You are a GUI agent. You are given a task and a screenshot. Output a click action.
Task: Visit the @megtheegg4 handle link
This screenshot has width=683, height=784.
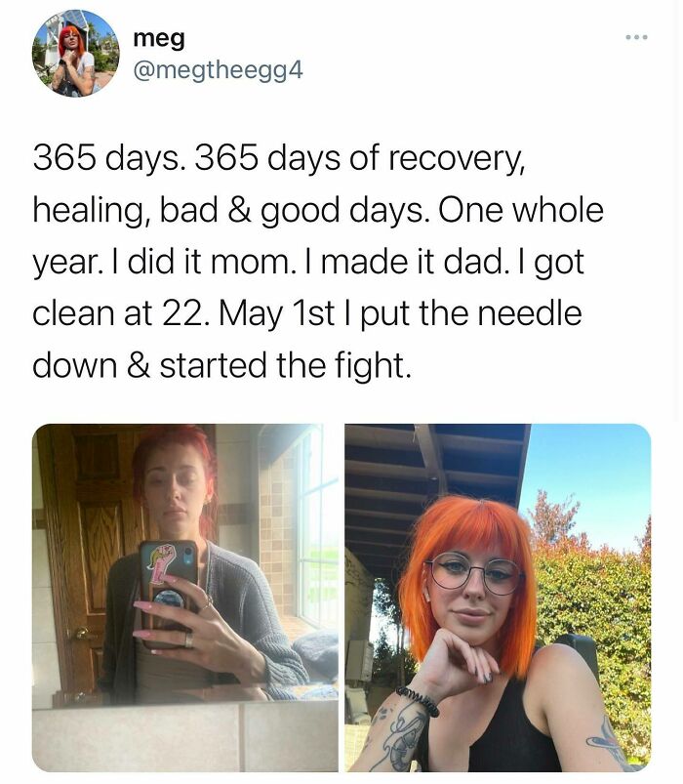tap(218, 70)
